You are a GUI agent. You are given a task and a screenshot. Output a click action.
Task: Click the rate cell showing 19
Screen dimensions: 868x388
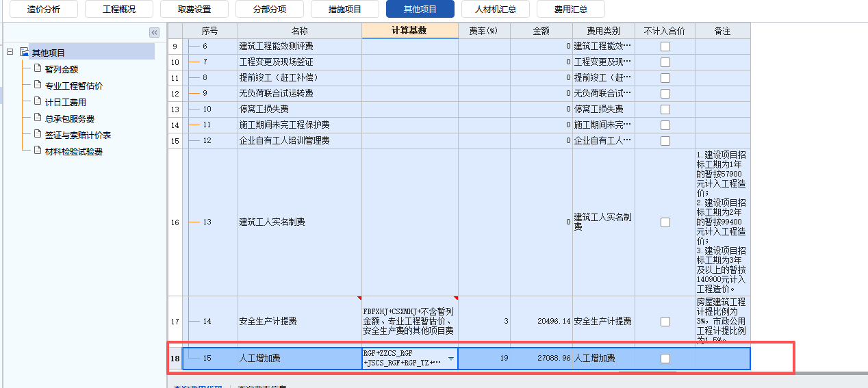pos(484,358)
